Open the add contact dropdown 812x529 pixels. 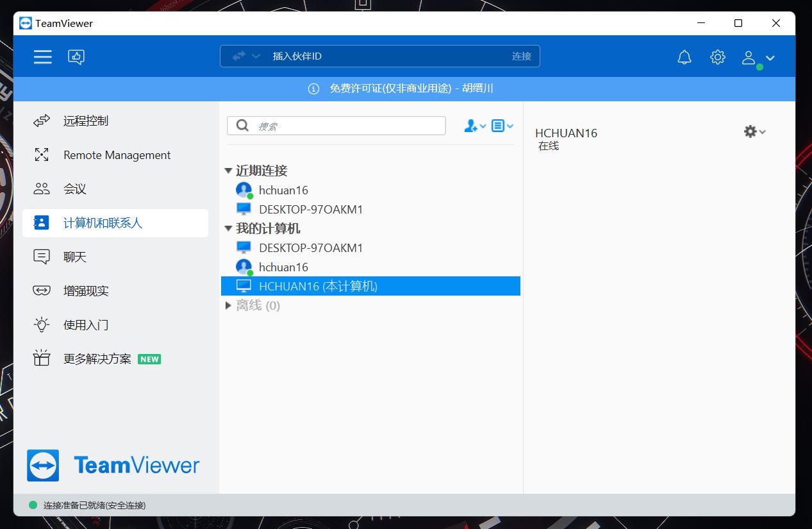pos(475,126)
